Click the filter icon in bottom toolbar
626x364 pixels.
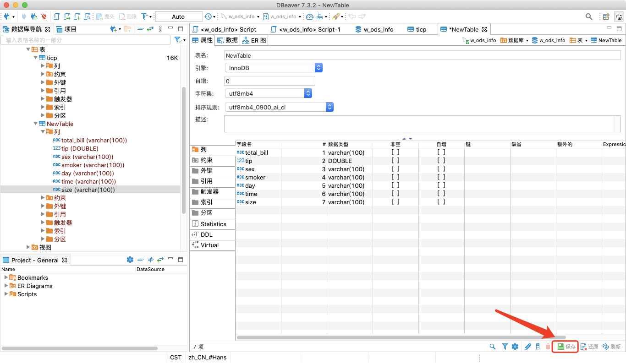[x=505, y=347]
